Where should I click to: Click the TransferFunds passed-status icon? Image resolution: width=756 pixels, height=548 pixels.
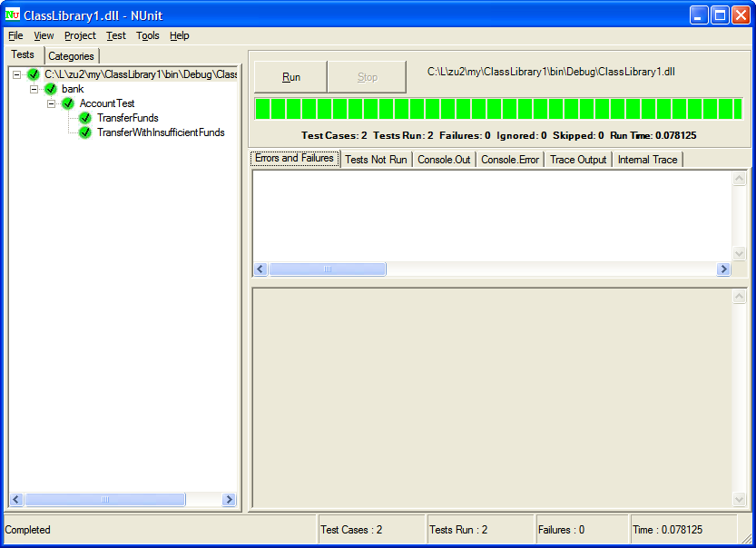(x=85, y=118)
